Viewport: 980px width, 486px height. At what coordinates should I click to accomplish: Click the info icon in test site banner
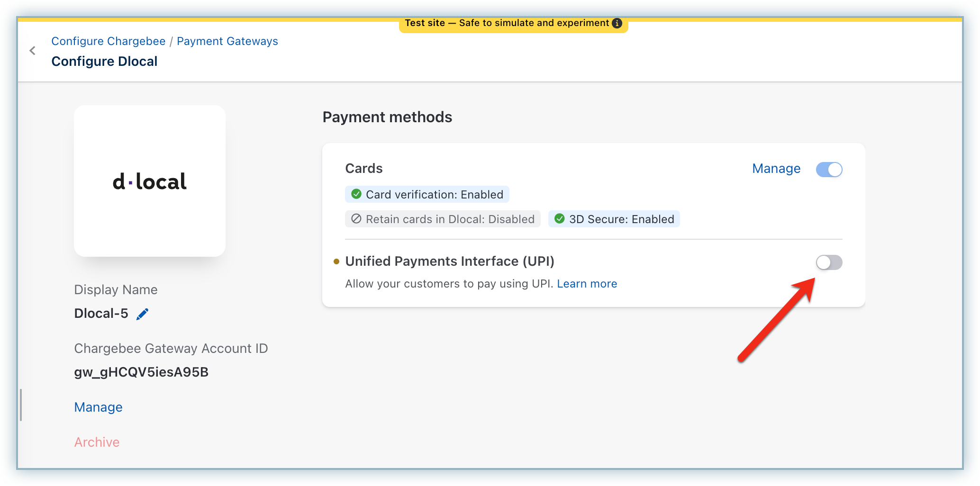click(617, 23)
